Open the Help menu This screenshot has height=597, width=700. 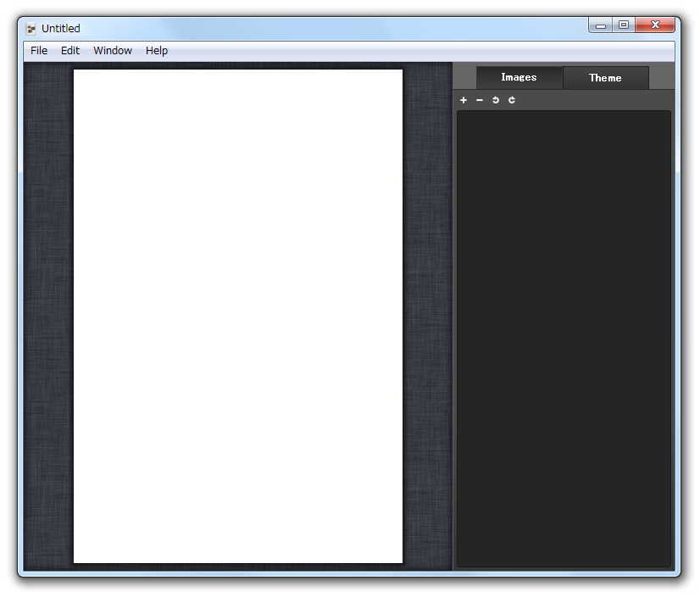[157, 51]
